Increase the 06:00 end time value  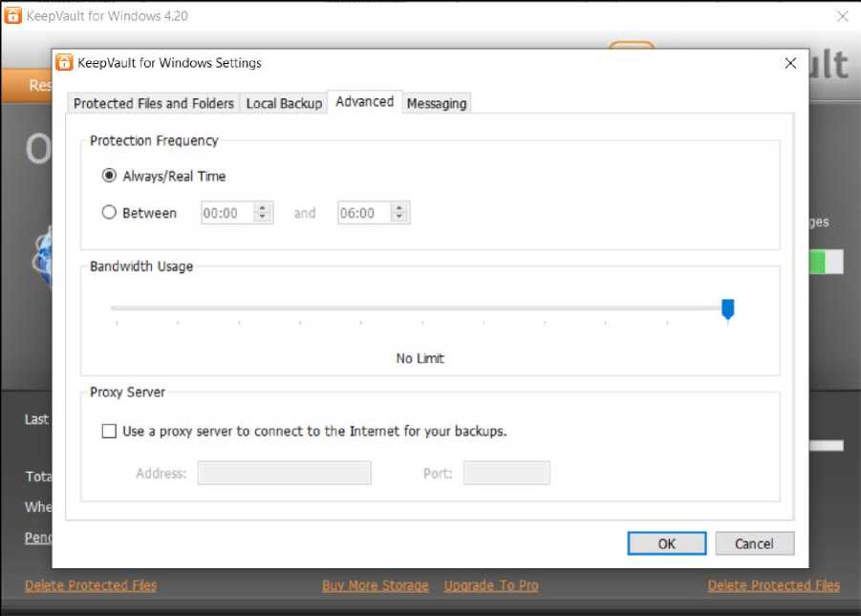point(399,208)
